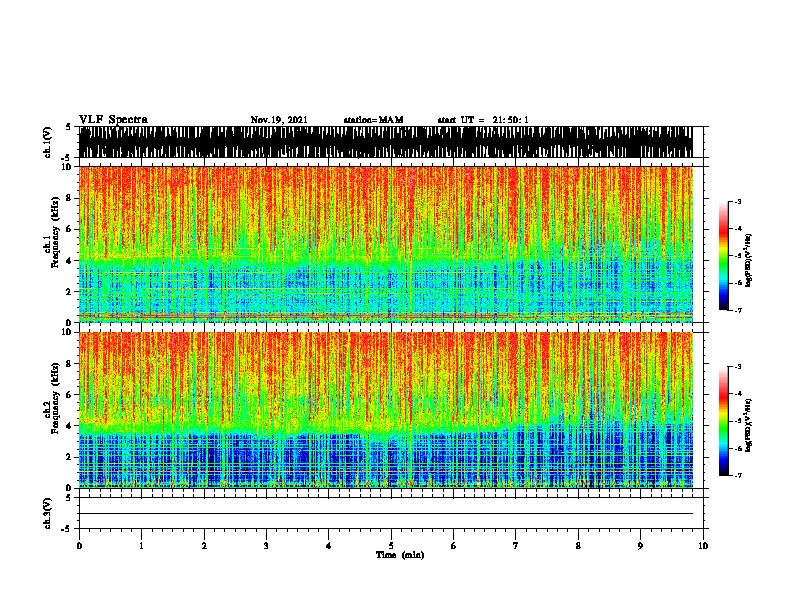Viewport: 792px width, 612px height.
Task: Select the date text "Nov.19, 2021"
Action: (279, 120)
